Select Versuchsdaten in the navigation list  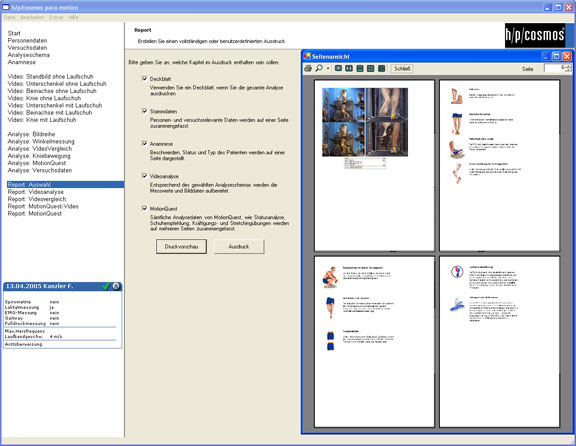pyautogui.click(x=28, y=48)
